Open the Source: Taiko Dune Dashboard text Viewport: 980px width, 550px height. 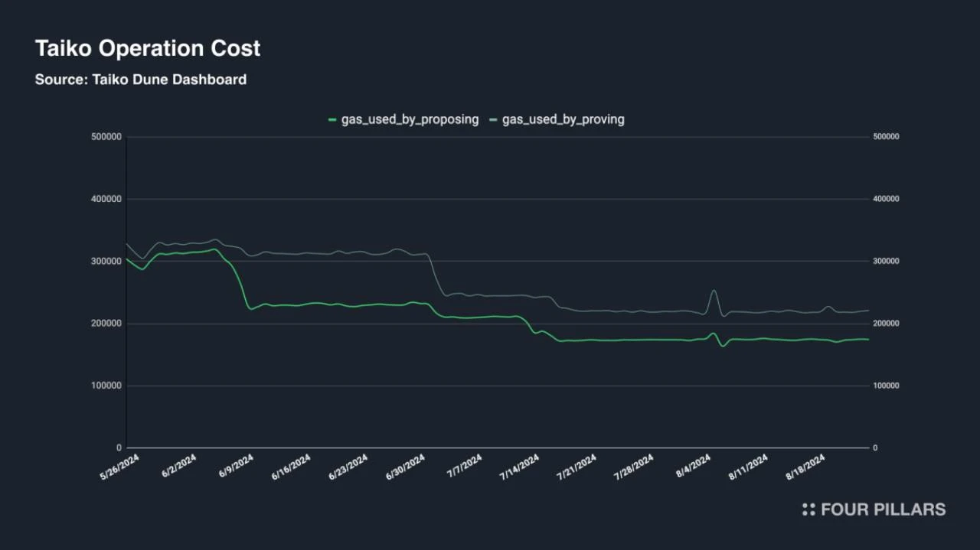pos(141,80)
